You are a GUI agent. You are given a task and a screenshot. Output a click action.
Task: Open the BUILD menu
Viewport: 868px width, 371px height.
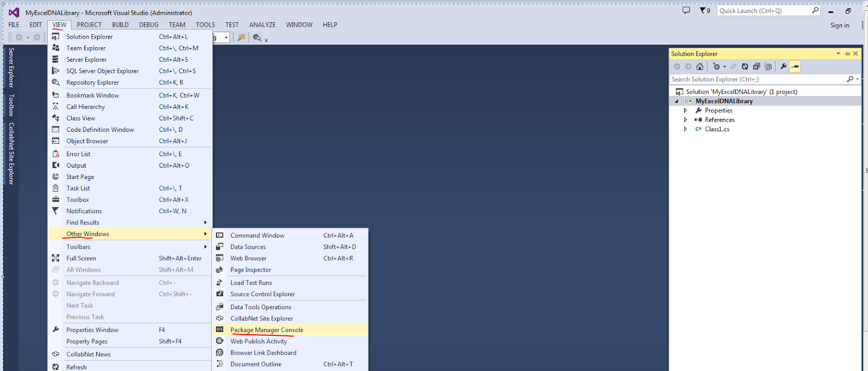tap(120, 25)
